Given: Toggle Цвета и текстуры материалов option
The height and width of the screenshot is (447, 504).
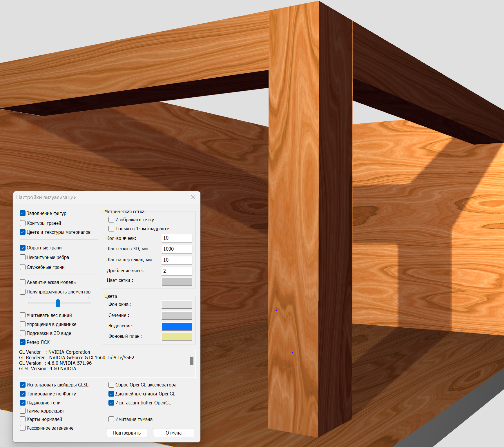Looking at the screenshot, I should [23, 232].
